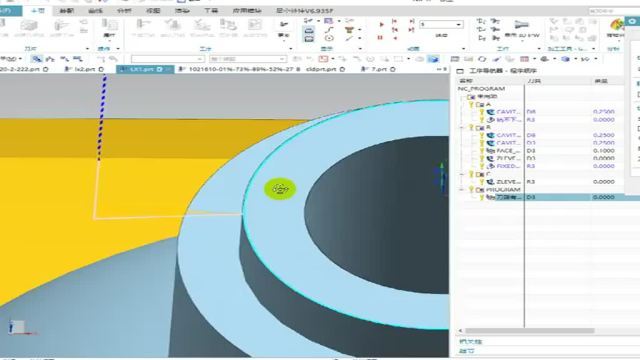Collapse program group C in the navigator
The width and height of the screenshot is (640, 360).
(x=462, y=174)
